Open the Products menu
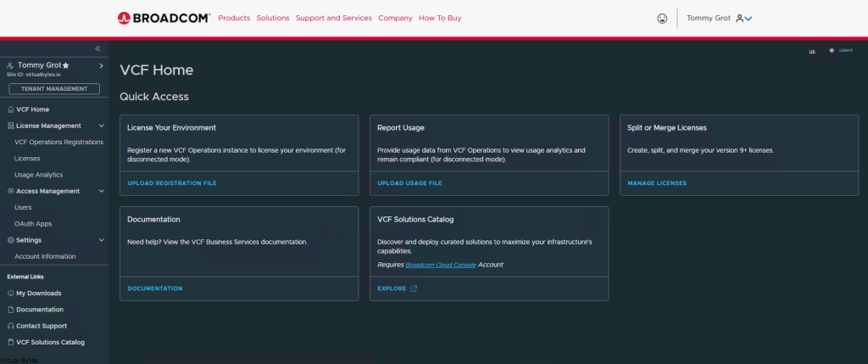Viewport: 868px width, 364px height. 234,19
